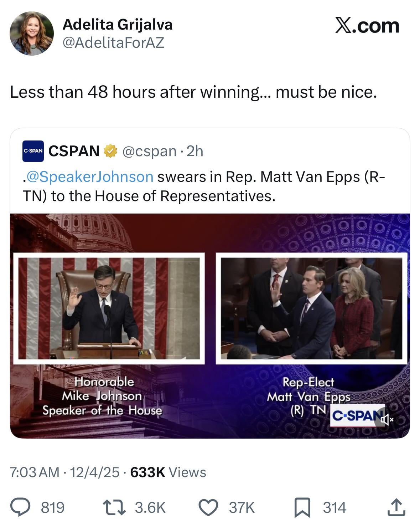Screen dimensions: 420x532
Task: Click the CSPAN display name
Action: click(x=74, y=151)
